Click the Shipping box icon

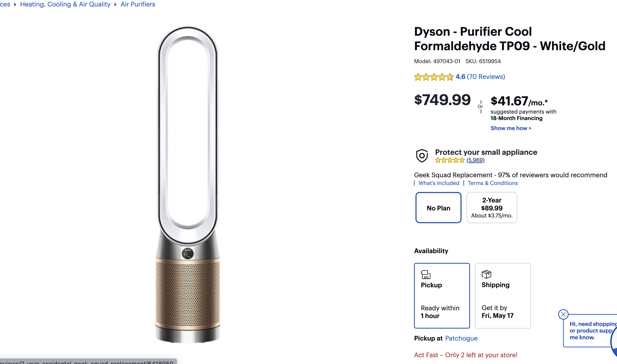pyautogui.click(x=486, y=274)
